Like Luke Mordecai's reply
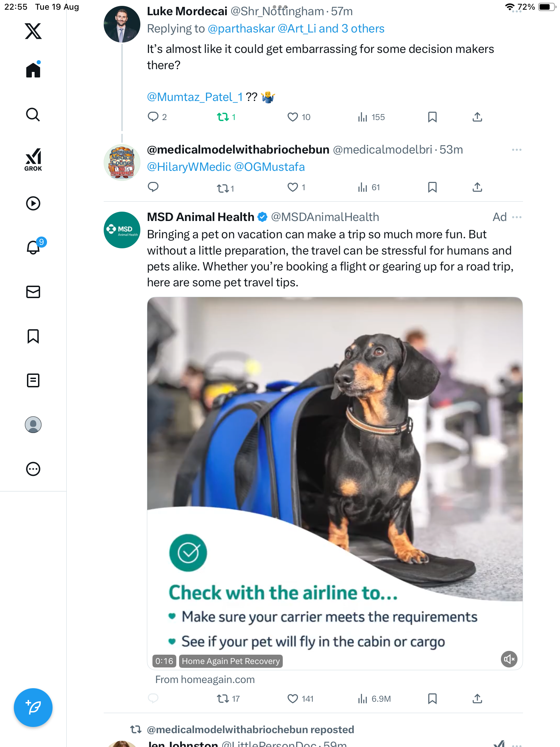 tap(293, 117)
